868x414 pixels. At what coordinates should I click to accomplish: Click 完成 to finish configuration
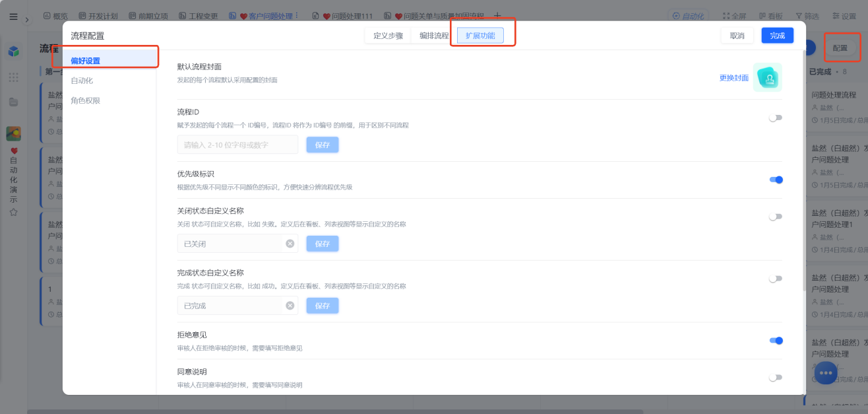coord(778,36)
